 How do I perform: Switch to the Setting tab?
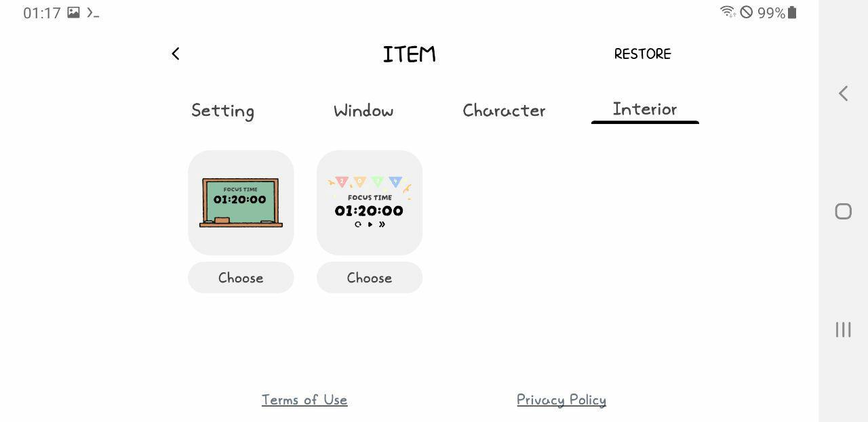point(222,110)
